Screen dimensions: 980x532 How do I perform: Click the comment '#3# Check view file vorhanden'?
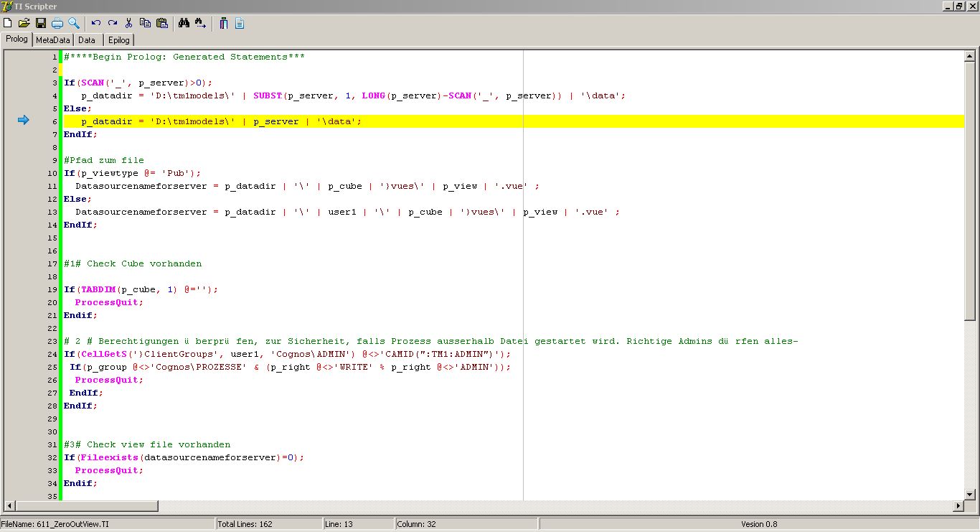pos(147,444)
